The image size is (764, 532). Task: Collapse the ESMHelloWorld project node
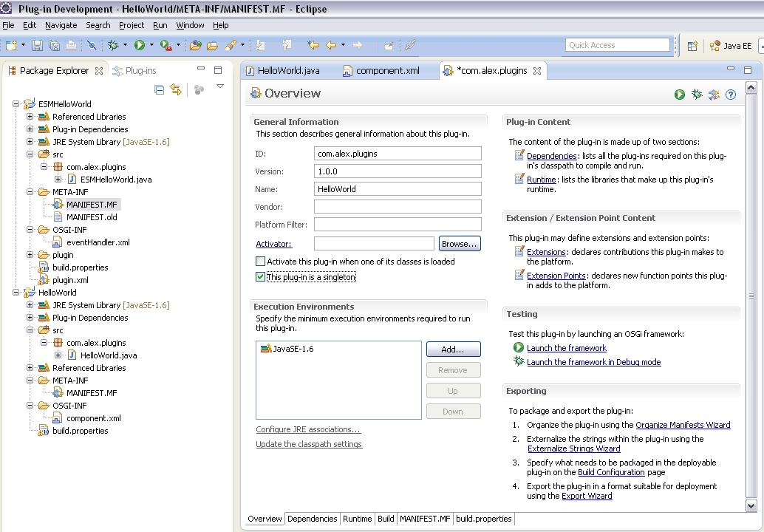point(16,103)
